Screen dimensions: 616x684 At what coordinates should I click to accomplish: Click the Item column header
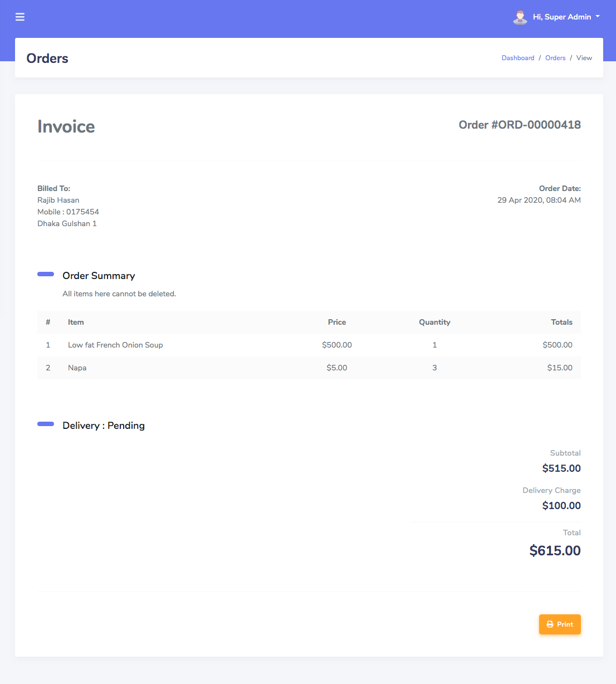76,322
